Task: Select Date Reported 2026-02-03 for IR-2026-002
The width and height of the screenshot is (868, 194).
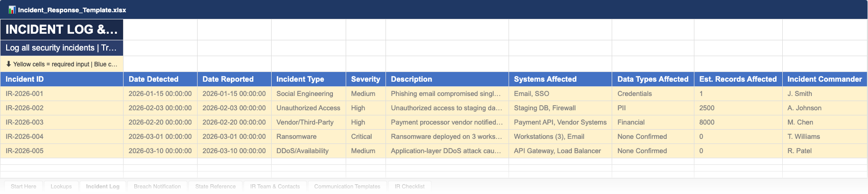Action: click(234, 108)
